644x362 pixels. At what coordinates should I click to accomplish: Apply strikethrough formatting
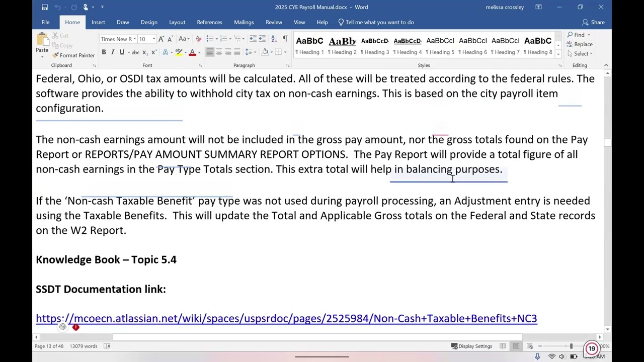point(135,52)
